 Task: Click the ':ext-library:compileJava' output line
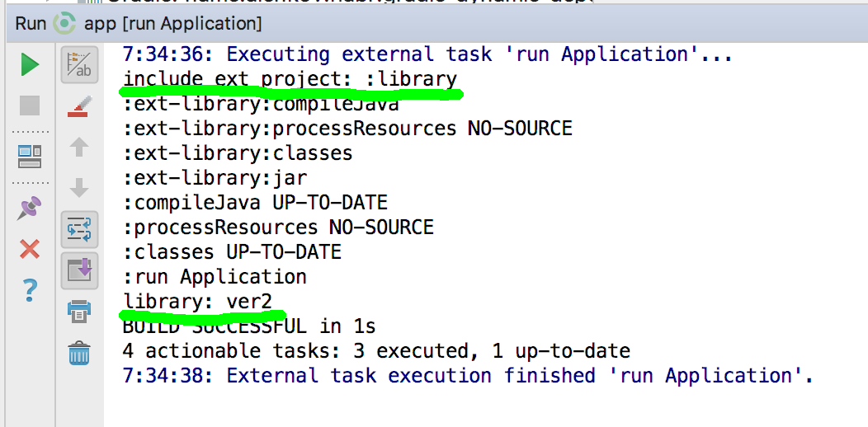pos(261,105)
